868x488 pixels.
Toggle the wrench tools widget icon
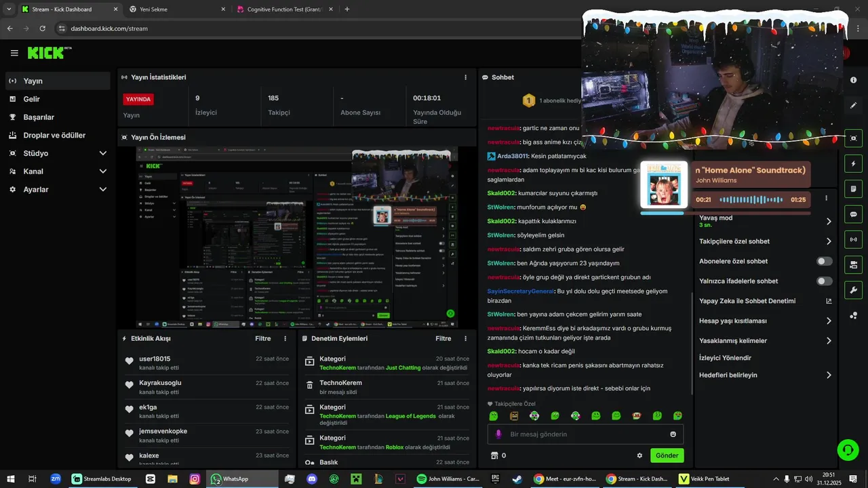coord(853,290)
